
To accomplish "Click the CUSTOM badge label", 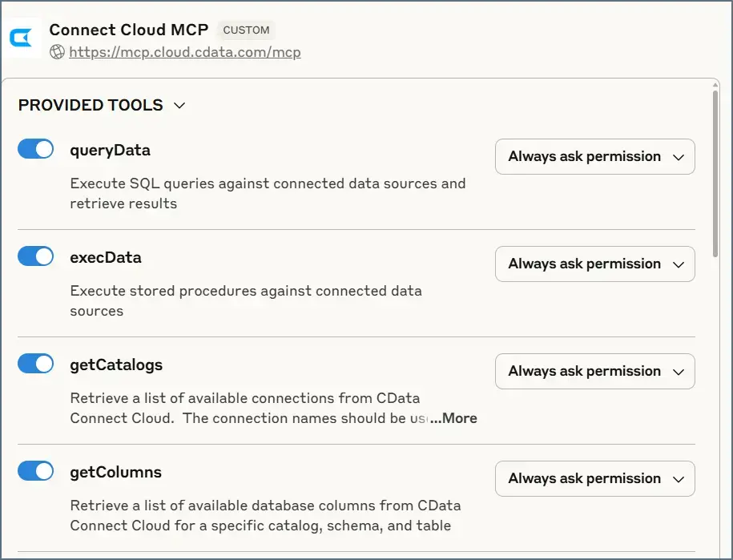I will point(245,30).
